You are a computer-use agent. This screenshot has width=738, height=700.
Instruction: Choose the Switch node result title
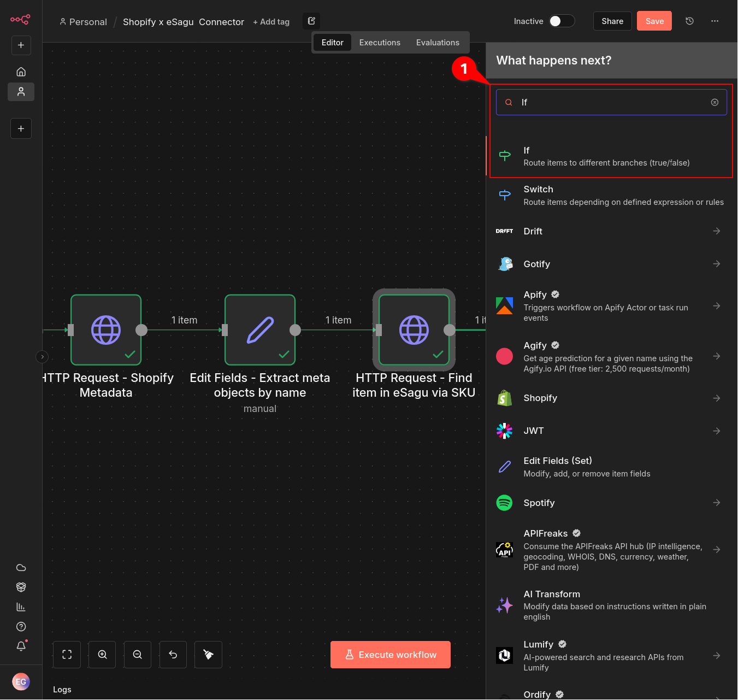(x=538, y=189)
